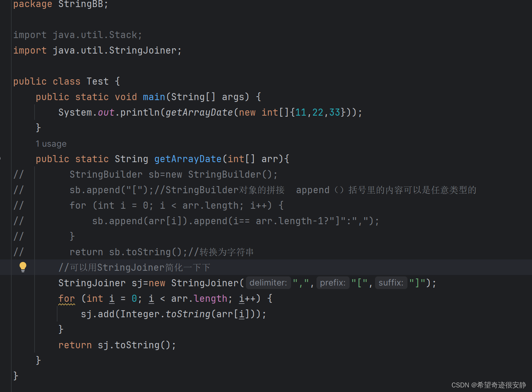Select the import java.util.StringJoiner line
532x392 pixels.
point(97,50)
